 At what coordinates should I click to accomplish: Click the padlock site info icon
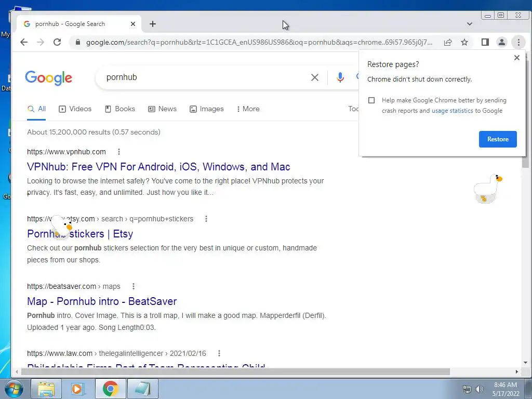click(78, 42)
